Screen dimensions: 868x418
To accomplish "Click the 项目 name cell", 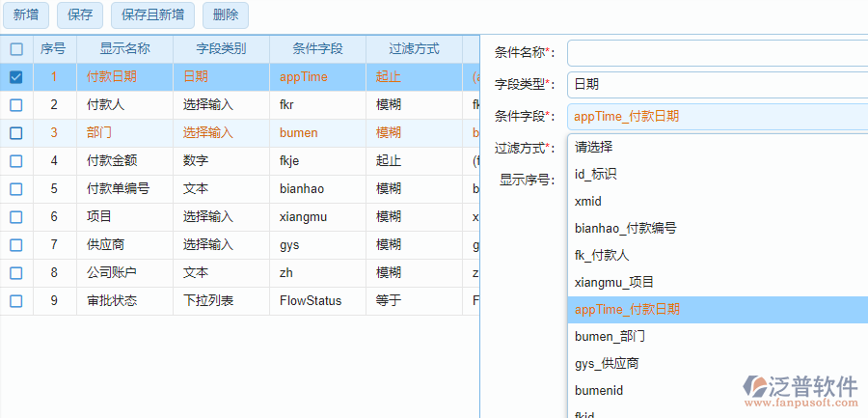I will 124,217.
